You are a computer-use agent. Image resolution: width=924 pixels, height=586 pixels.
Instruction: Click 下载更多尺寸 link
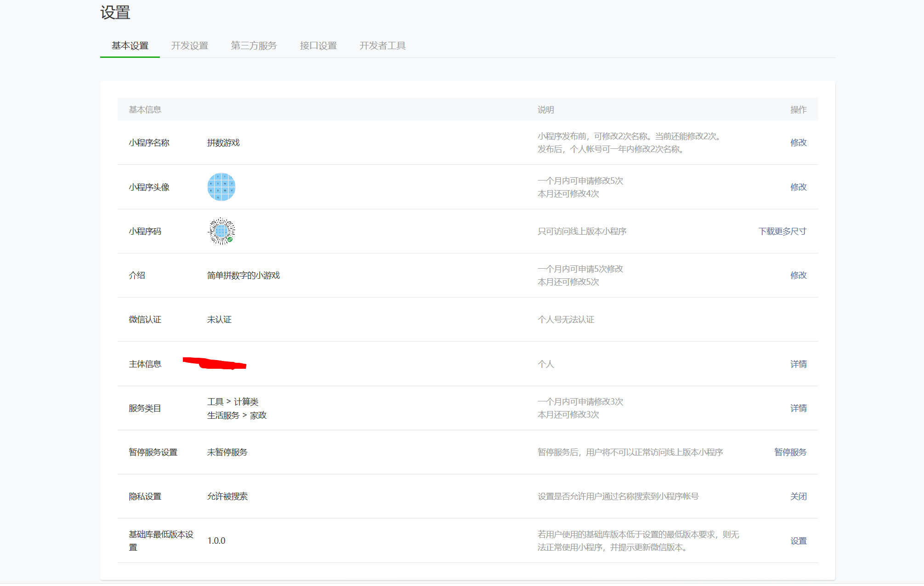[782, 231]
